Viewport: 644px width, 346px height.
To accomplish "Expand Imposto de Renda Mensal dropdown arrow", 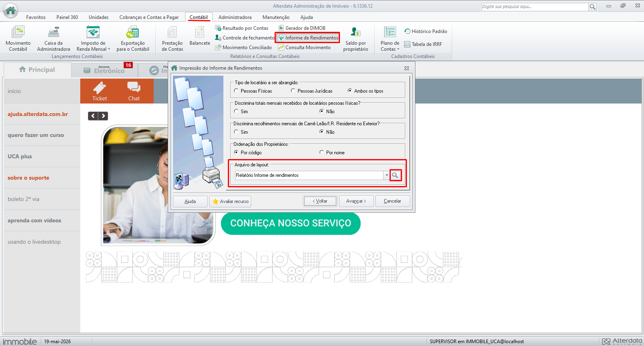I will click(x=109, y=49).
